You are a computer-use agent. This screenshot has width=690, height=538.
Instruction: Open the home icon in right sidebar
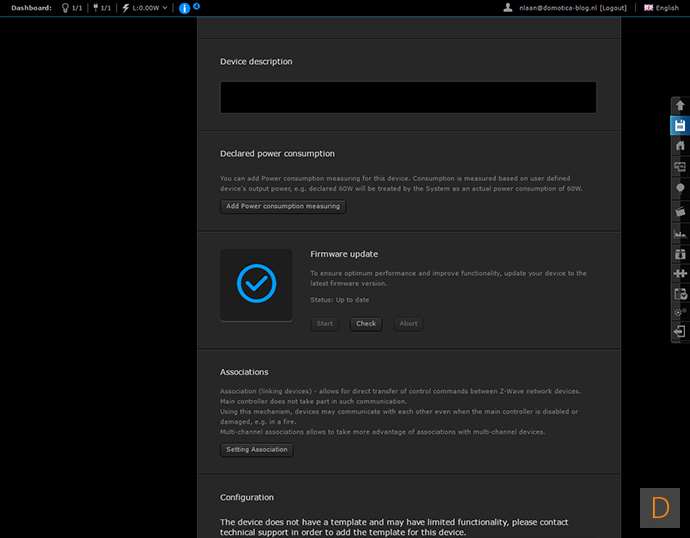click(680, 146)
